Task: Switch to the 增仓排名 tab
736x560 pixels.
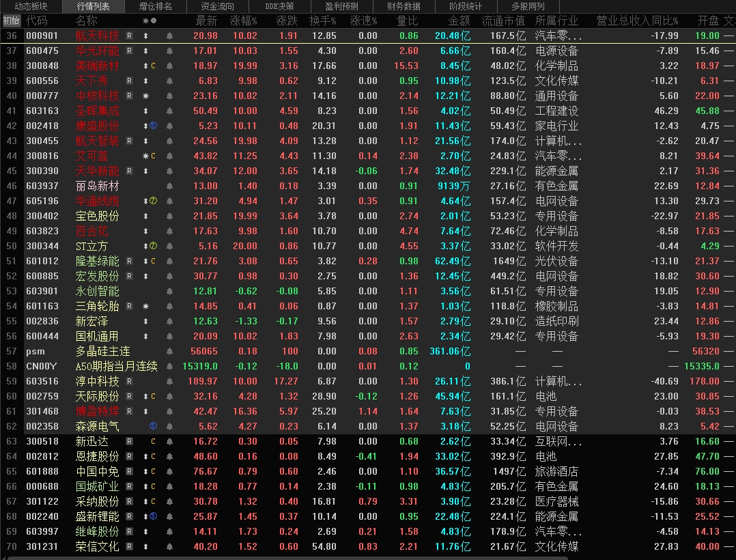Action: coord(156,7)
